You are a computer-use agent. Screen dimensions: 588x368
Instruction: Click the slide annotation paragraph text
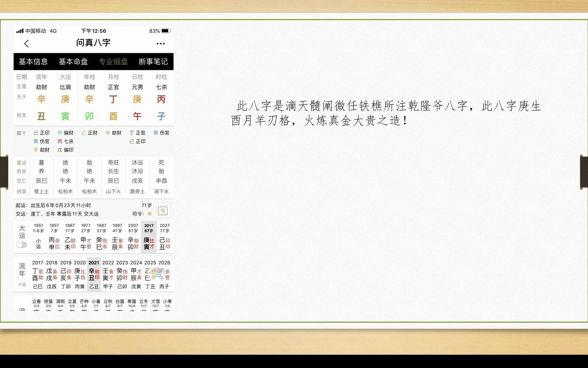click(x=386, y=113)
